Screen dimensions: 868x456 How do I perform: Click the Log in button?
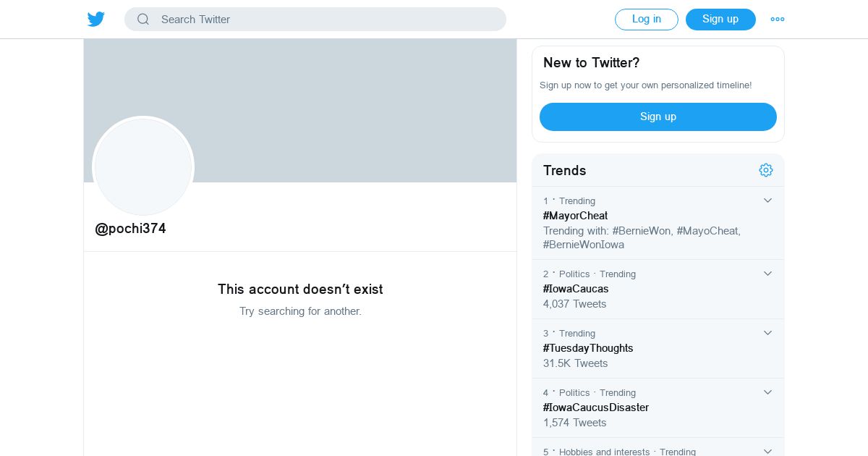pos(647,20)
